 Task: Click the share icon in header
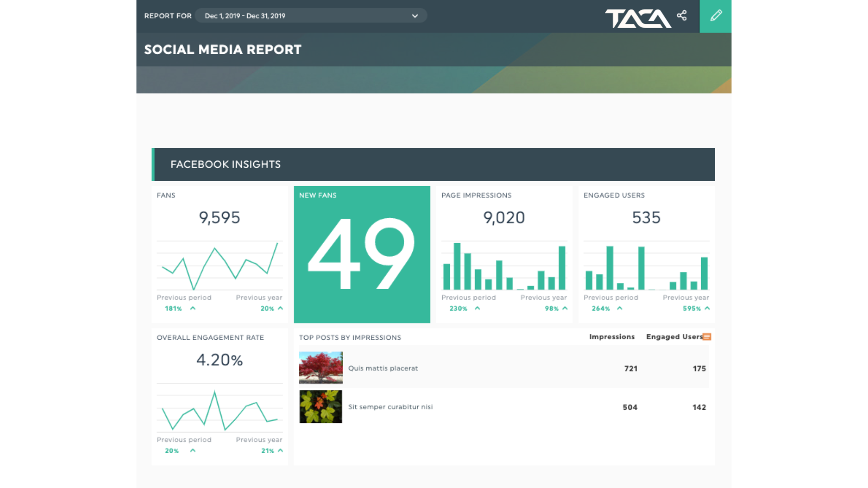coord(682,16)
